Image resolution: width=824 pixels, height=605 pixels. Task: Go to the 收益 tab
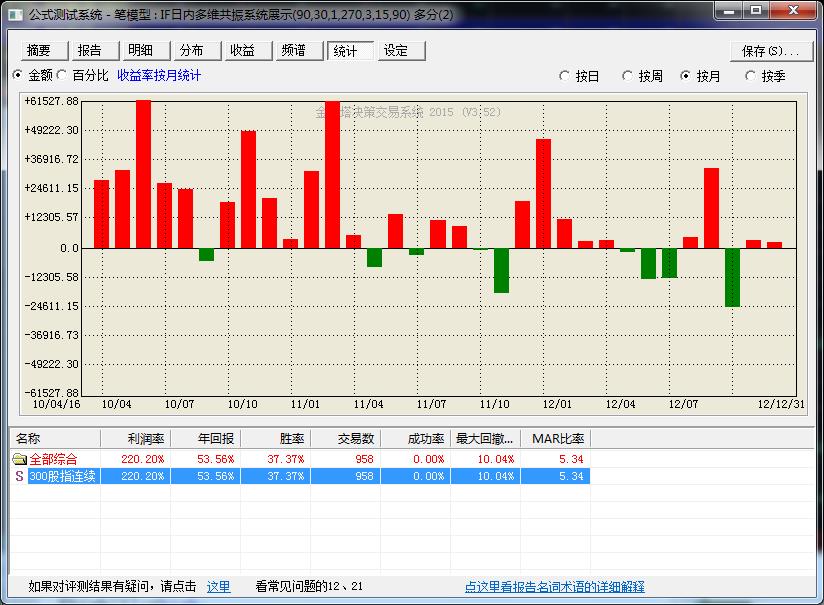244,51
